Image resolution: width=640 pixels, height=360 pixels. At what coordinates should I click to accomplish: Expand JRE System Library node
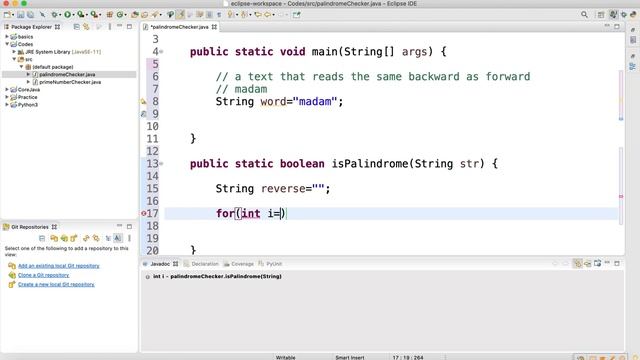(14, 52)
